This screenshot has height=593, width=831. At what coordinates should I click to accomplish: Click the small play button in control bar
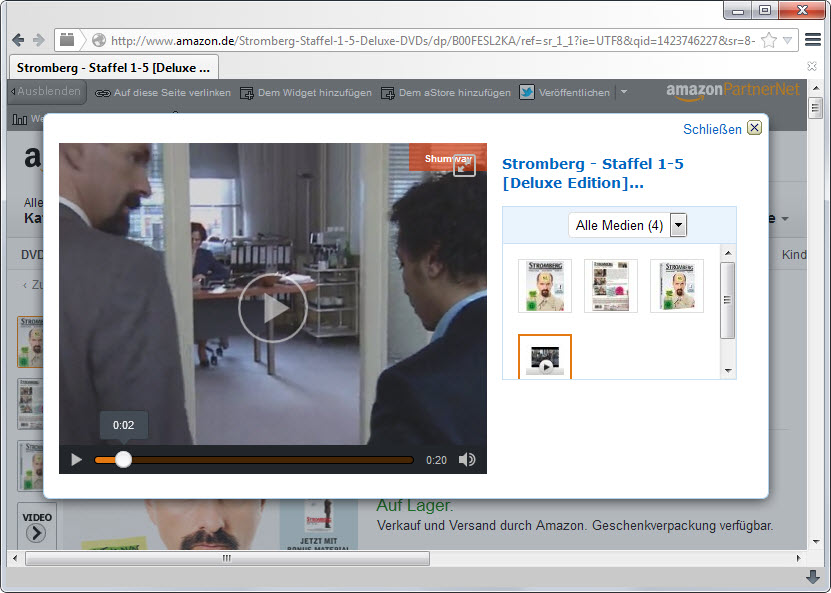(x=76, y=459)
